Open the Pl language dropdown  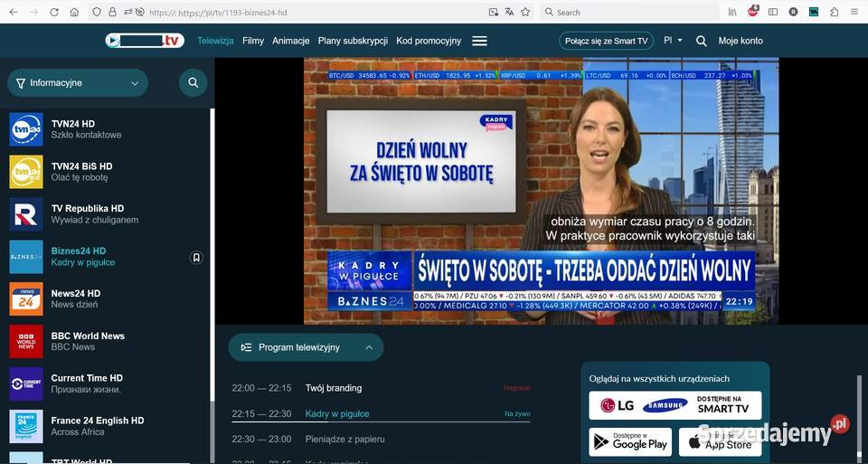(673, 41)
